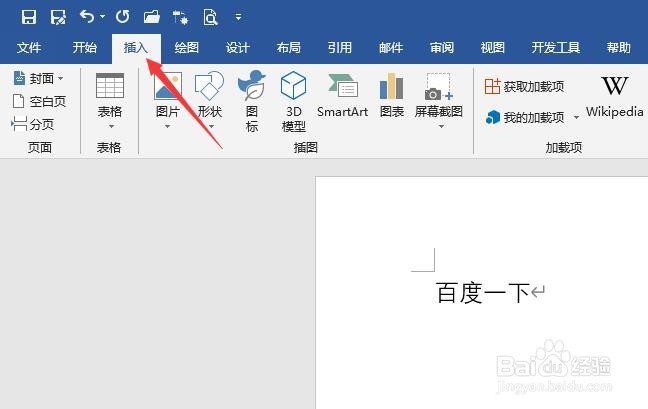Viewport: 648px width, 409px height.
Task: Switch to the 绘图 tab
Action: pyautogui.click(x=187, y=48)
